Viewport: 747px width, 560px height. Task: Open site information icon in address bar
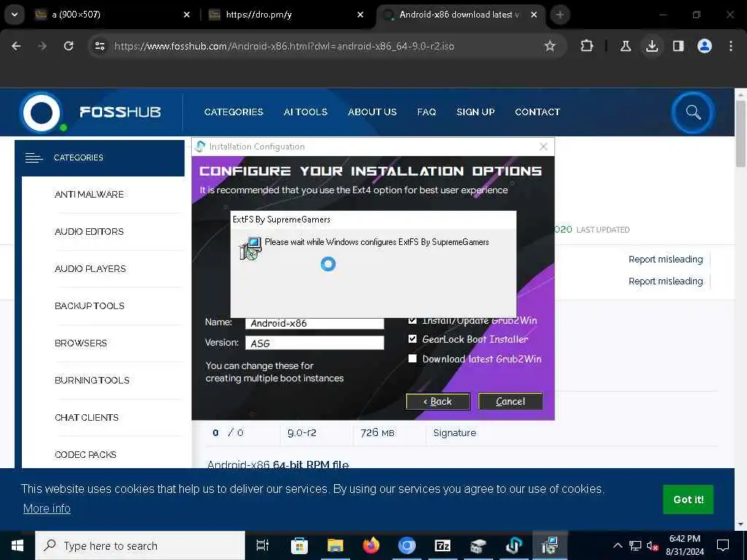pyautogui.click(x=99, y=46)
